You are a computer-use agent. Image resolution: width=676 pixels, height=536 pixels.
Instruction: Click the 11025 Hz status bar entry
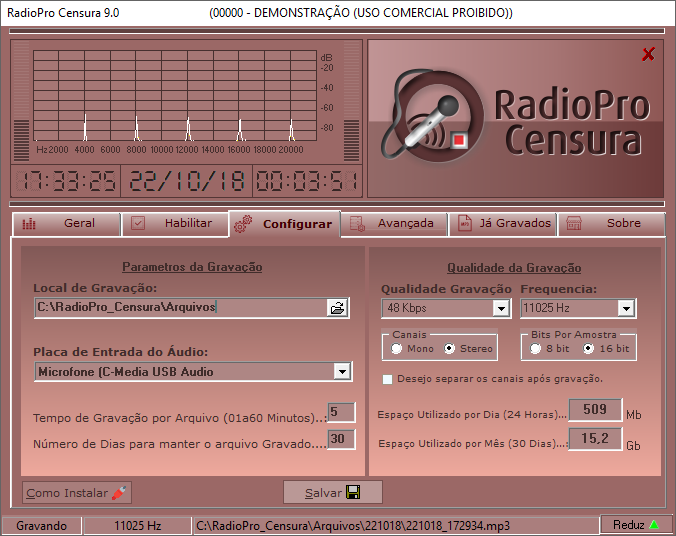pos(138,526)
